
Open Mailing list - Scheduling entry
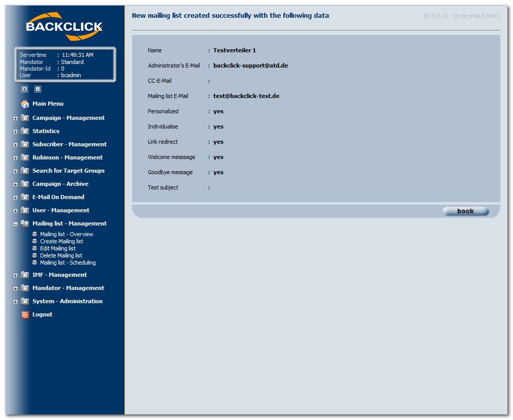tap(68, 263)
